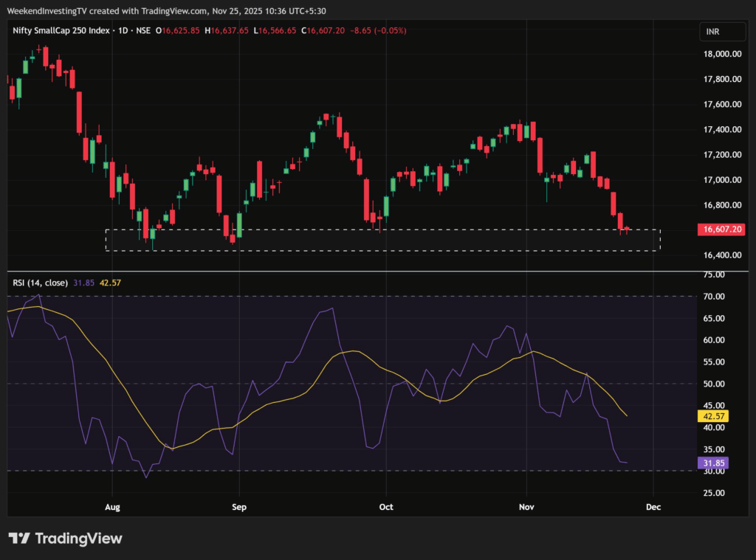Click the 30.00 RSI scale label

click(x=712, y=471)
